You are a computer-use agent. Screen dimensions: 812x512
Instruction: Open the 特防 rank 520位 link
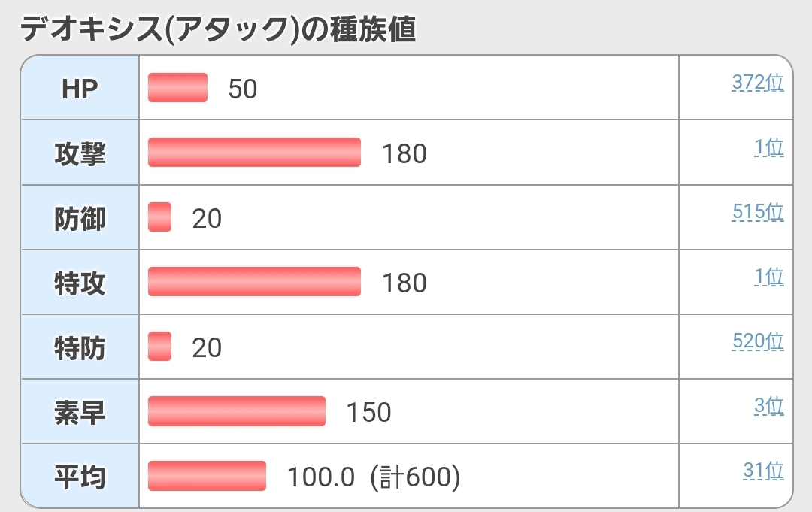(x=757, y=341)
